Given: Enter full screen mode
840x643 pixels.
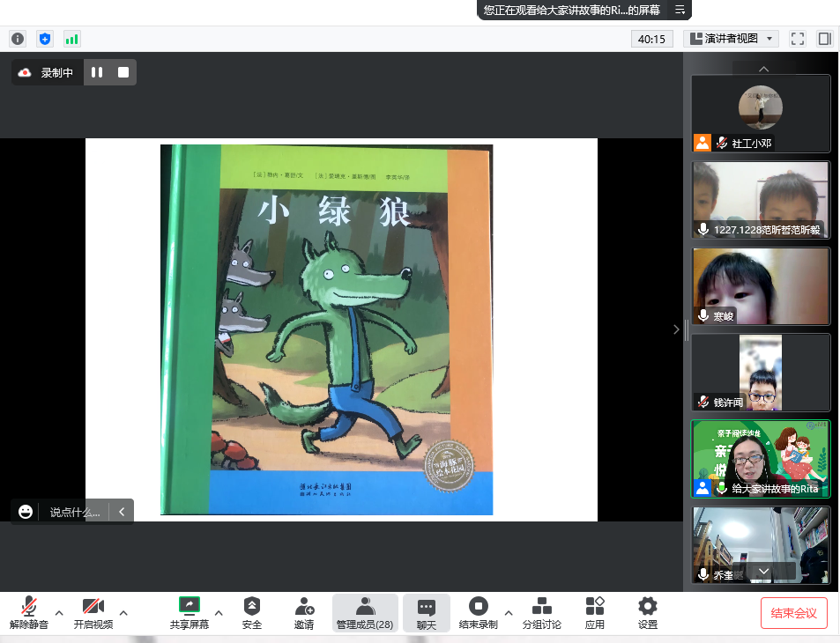Looking at the screenshot, I should click(798, 39).
